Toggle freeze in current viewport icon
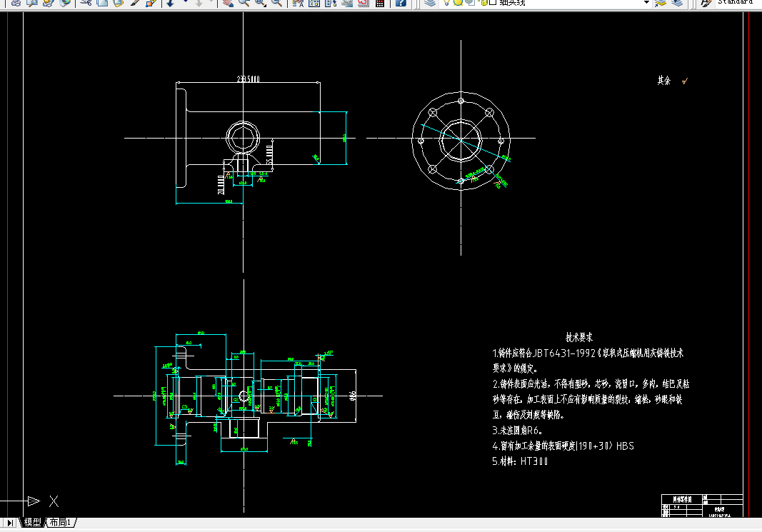Image resolution: width=762 pixels, height=532 pixels. click(x=469, y=2)
